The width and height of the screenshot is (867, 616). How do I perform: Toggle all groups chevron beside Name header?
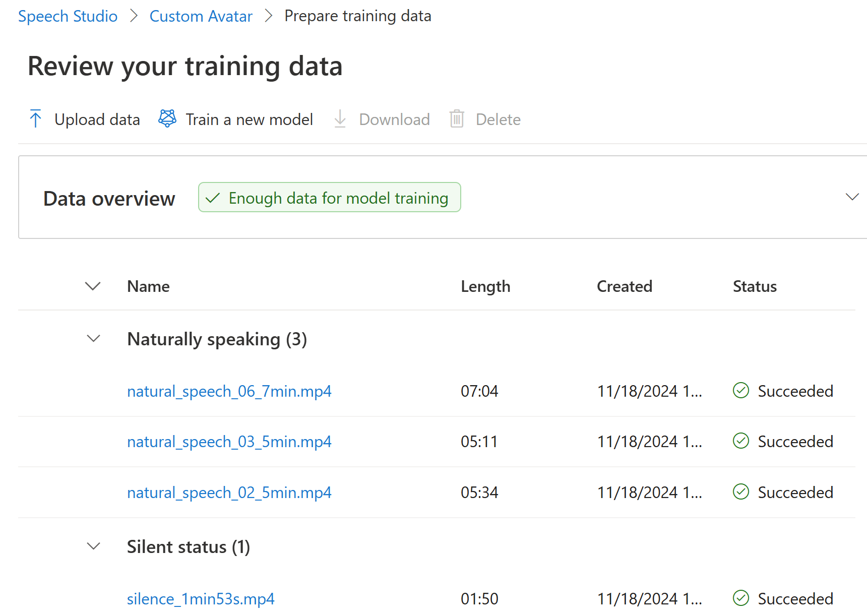[93, 286]
